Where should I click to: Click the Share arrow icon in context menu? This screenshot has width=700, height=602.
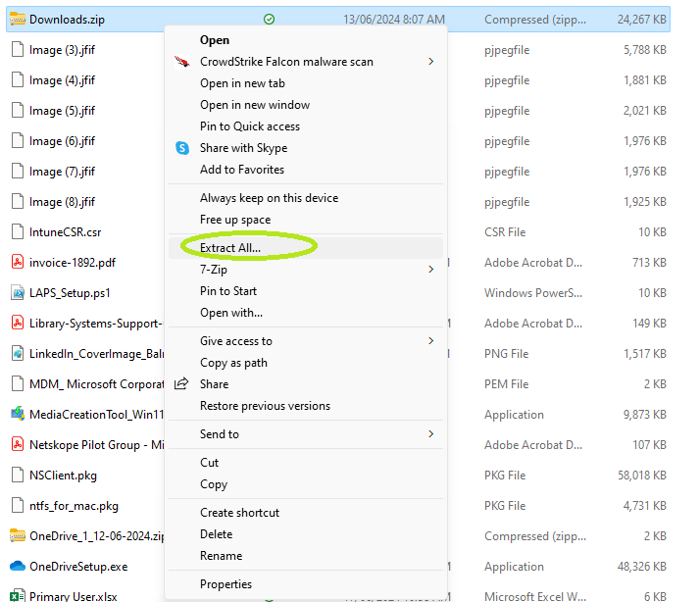point(181,383)
